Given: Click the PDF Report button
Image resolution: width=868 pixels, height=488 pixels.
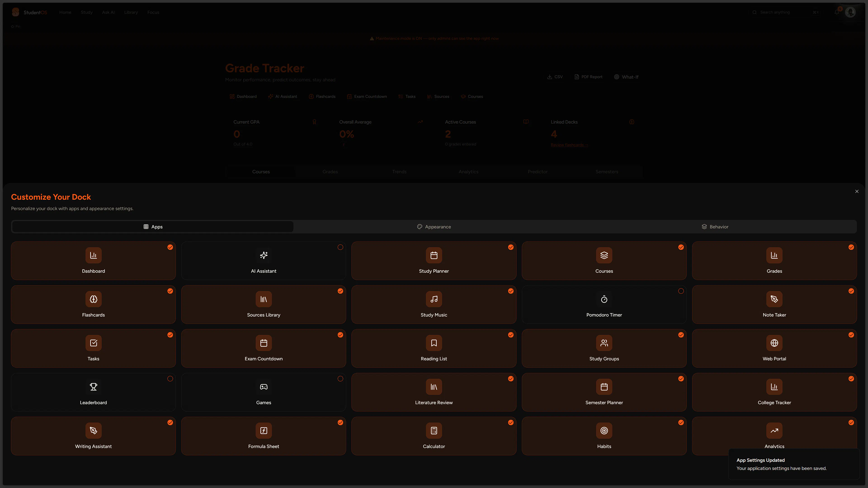Looking at the screenshot, I should coord(588,77).
